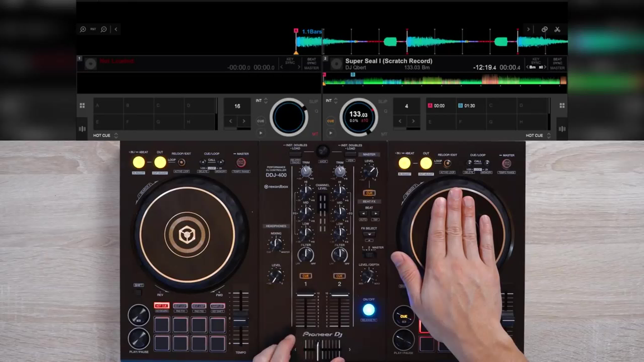644x362 pixels.
Task: Set deck 1 as MASTER
Action: [311, 68]
